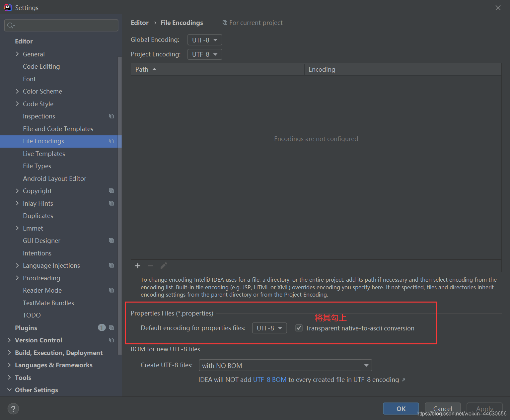The image size is (510, 420).
Task: Open the Global Encoding dropdown
Action: pyautogui.click(x=205, y=40)
